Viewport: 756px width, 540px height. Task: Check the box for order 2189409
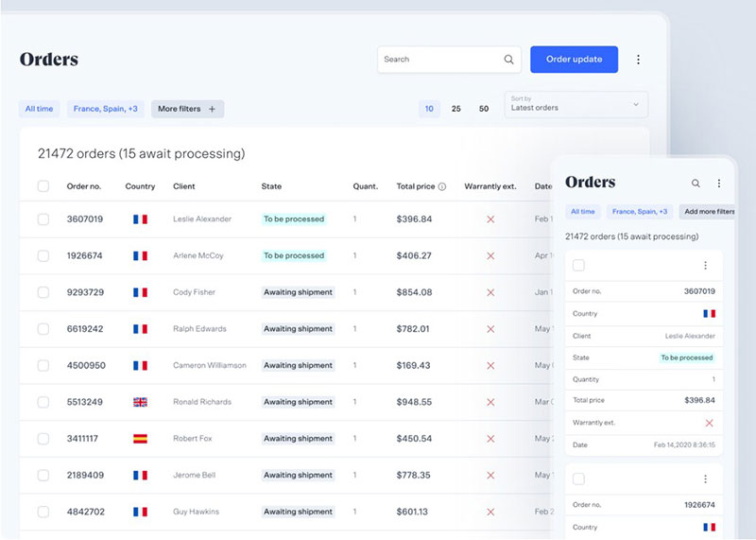(43, 476)
